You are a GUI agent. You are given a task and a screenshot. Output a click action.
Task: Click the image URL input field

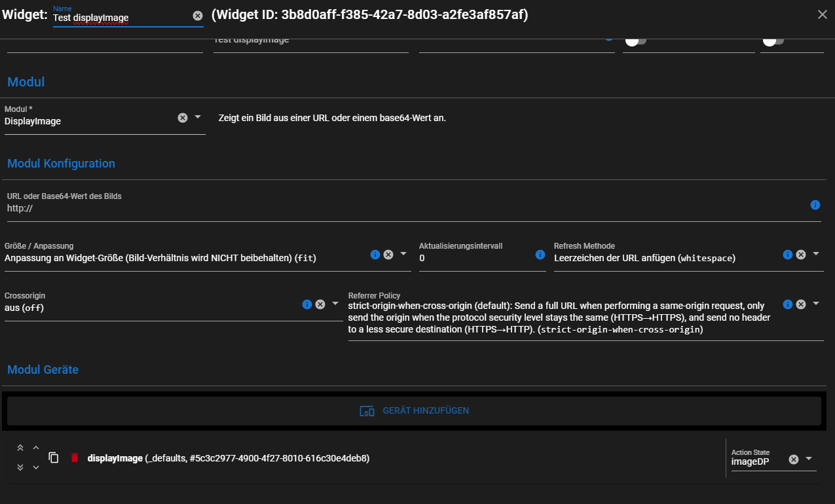(x=406, y=208)
